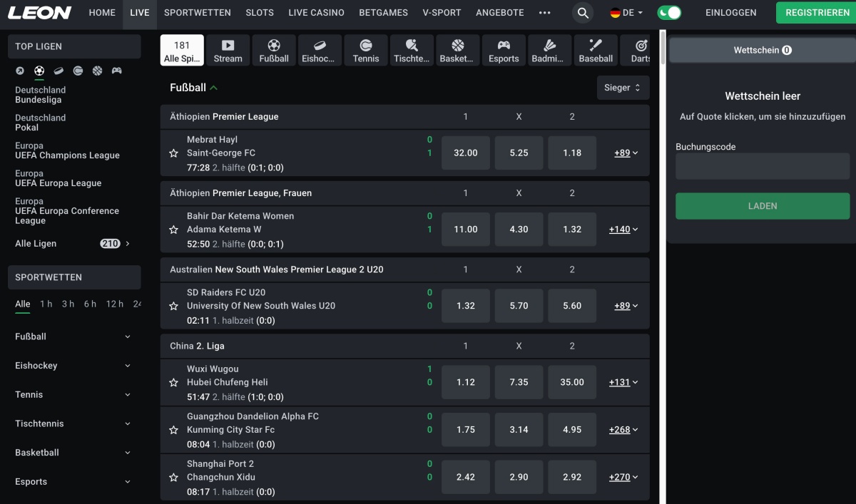Click the REGISTRIEREN button
The width and height of the screenshot is (856, 504).
coord(816,13)
